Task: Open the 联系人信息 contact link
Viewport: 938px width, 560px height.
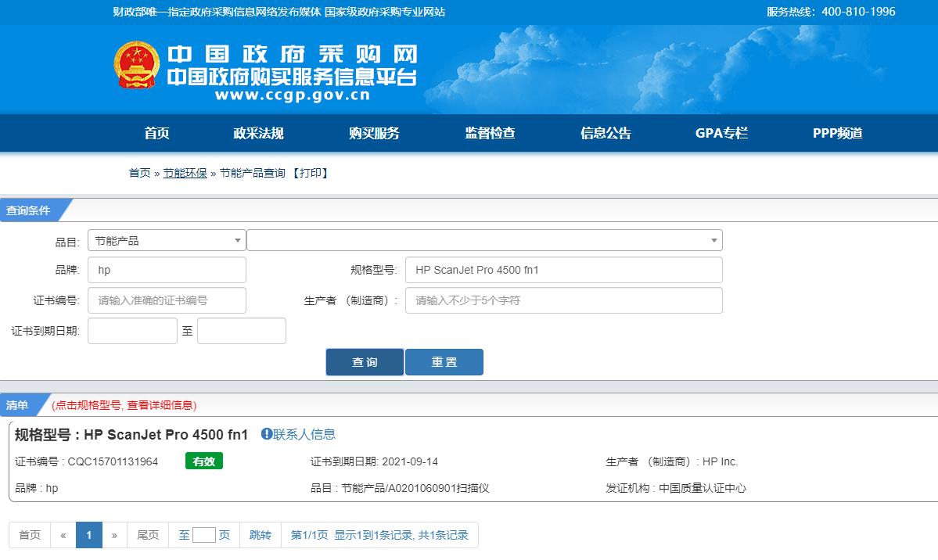Action: (x=304, y=434)
